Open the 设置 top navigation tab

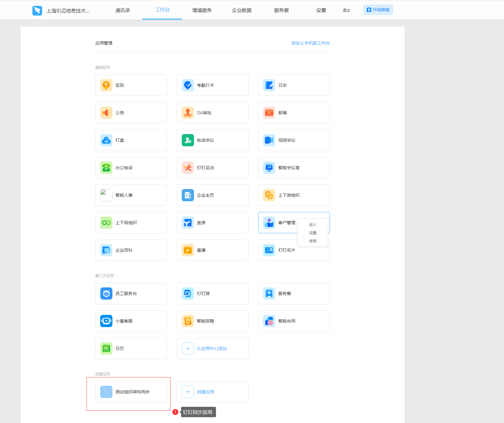pos(321,10)
